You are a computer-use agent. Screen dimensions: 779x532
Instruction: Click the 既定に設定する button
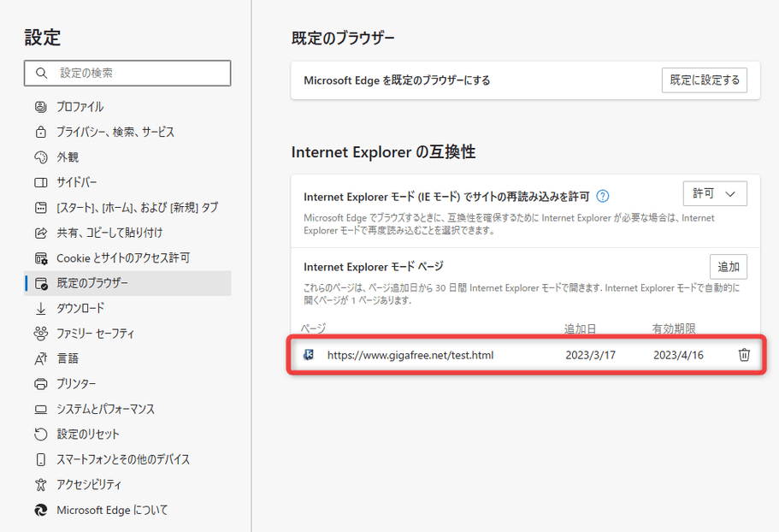pyautogui.click(x=705, y=80)
